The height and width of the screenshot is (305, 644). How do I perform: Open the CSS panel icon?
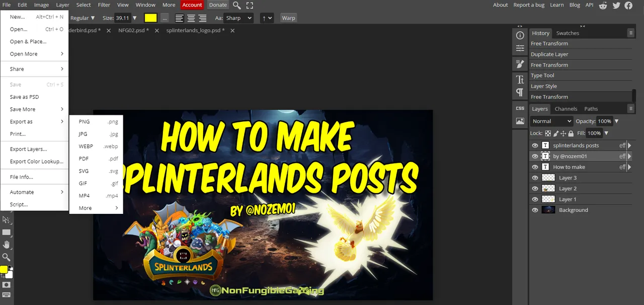pos(520,108)
